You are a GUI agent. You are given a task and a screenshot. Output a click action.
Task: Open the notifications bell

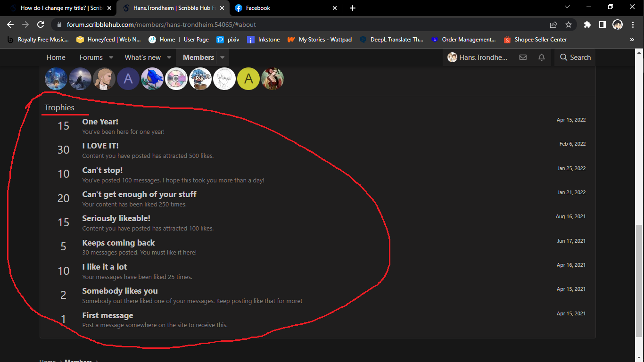[x=541, y=57]
